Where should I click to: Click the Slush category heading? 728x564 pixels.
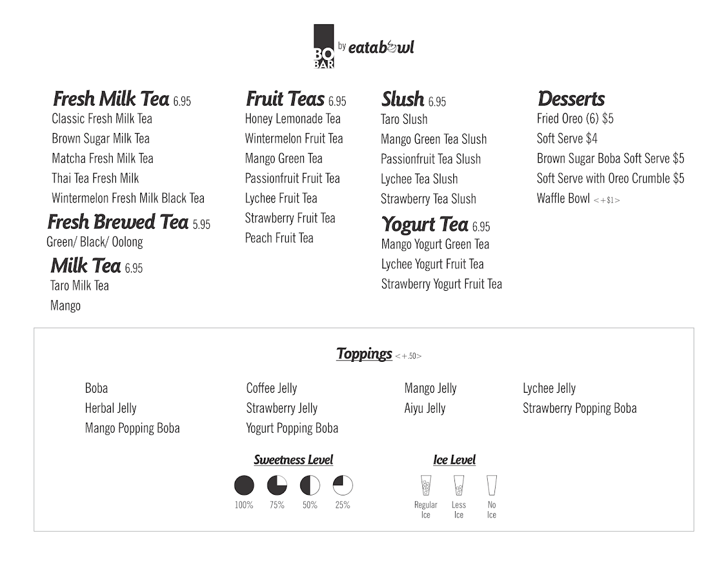pyautogui.click(x=403, y=99)
